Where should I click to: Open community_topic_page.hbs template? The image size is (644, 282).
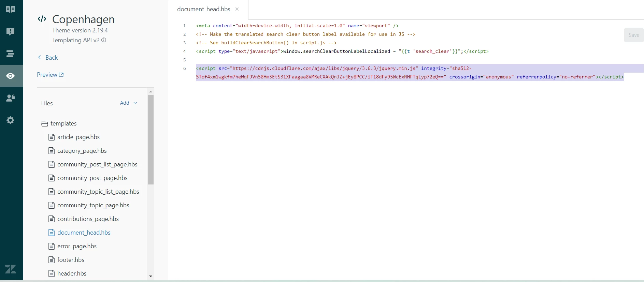[93, 205]
